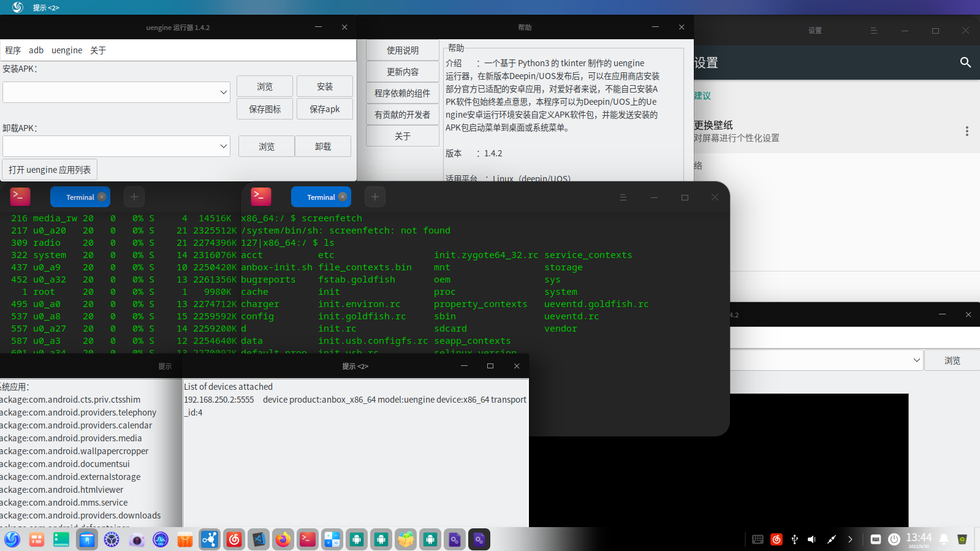Click the 保存apk button

[x=325, y=109]
